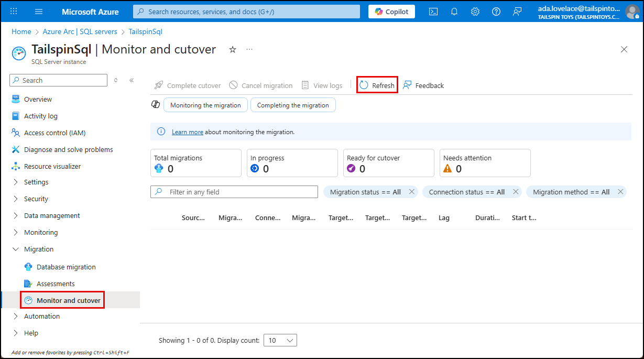Remove the Migration status filter

click(412, 192)
